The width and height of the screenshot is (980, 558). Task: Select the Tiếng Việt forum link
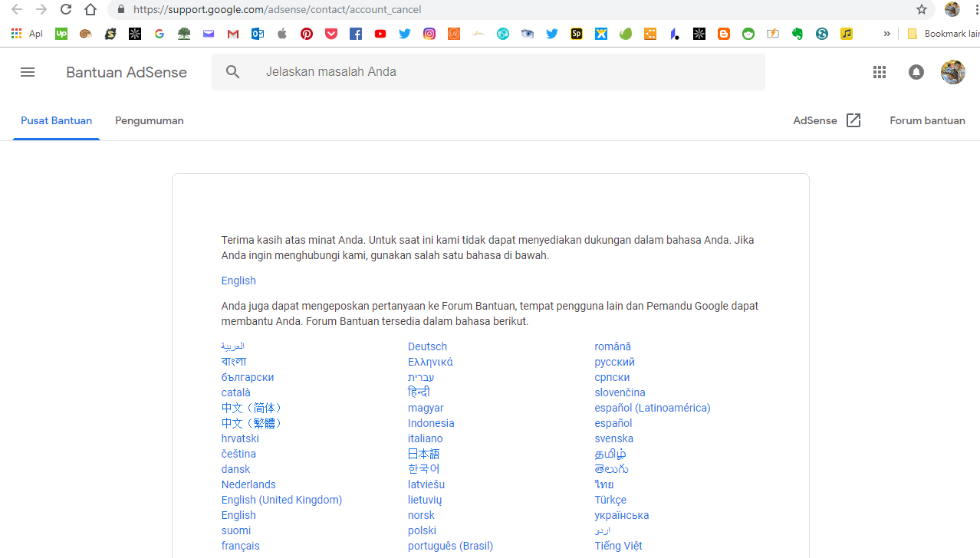coord(618,546)
